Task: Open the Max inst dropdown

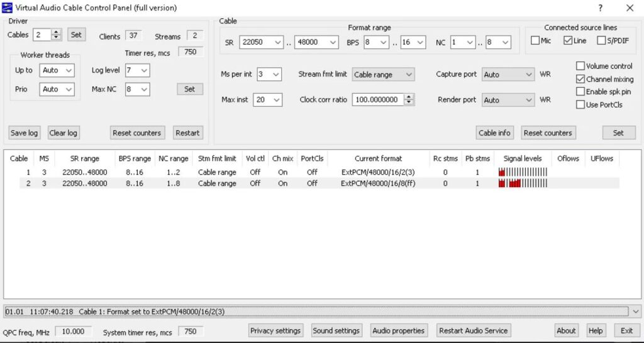Action: point(268,100)
